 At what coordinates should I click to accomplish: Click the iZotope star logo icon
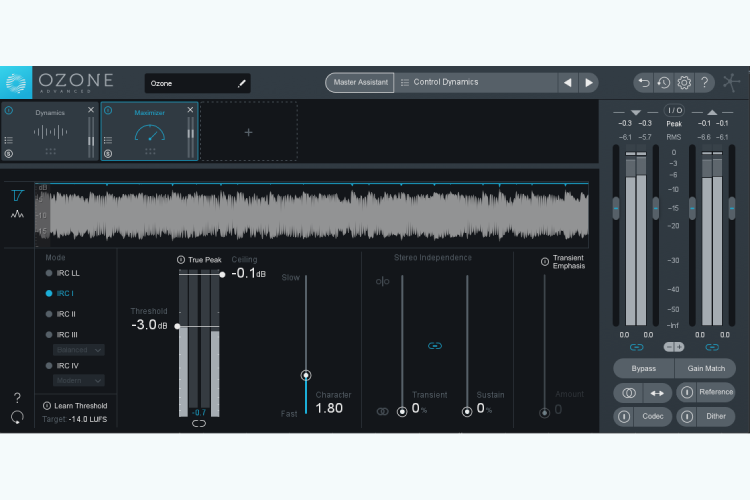[731, 82]
